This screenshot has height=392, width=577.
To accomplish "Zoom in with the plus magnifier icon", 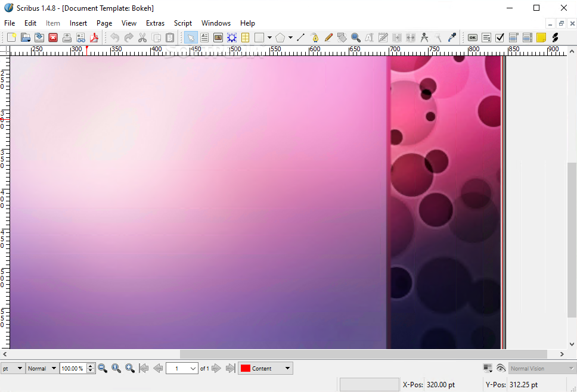I will click(130, 368).
